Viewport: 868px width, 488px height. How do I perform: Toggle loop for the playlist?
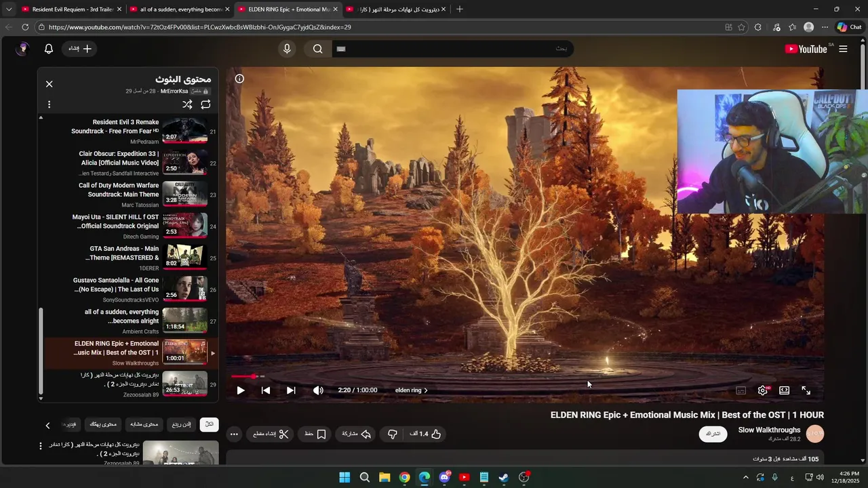click(205, 104)
